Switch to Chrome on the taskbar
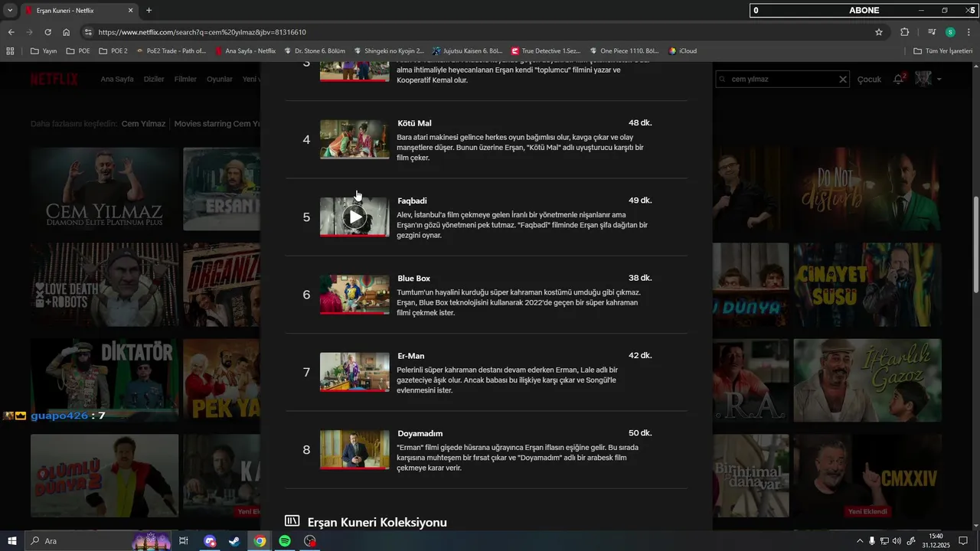980x551 pixels. coord(260,541)
